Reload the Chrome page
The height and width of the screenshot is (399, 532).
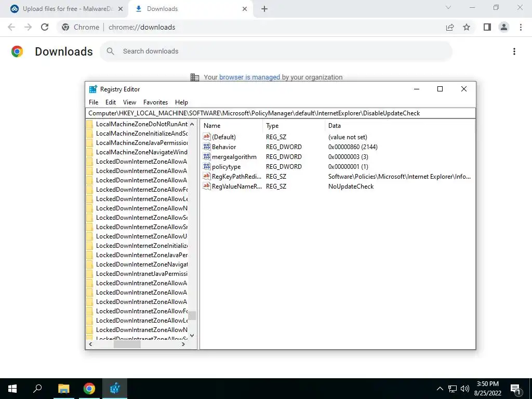(45, 27)
